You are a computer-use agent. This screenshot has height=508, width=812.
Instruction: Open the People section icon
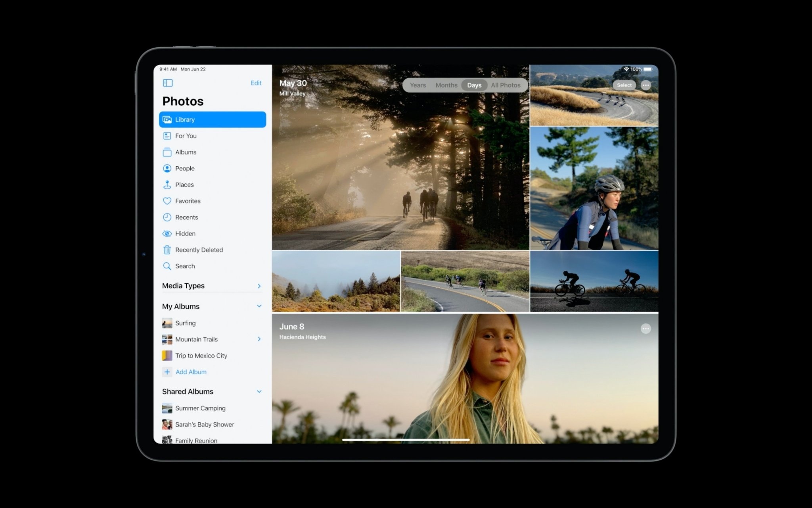pyautogui.click(x=167, y=168)
